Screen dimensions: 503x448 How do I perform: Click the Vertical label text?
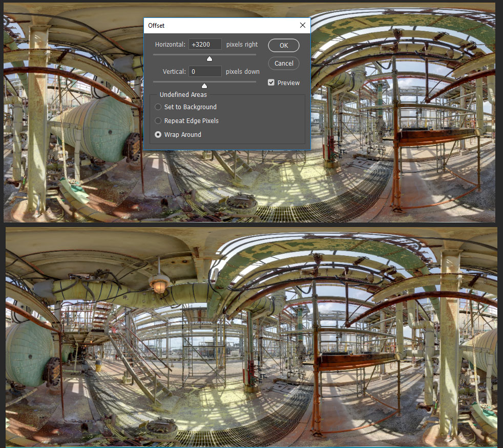[174, 72]
